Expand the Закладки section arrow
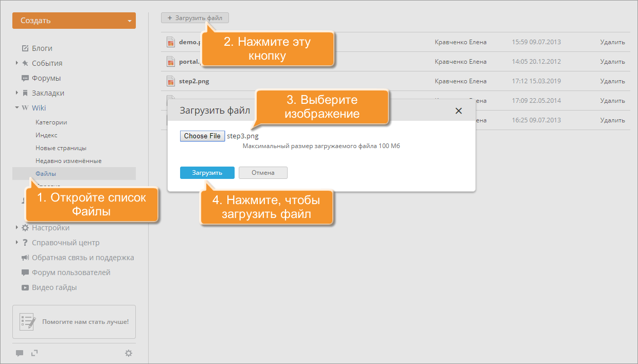Image resolution: width=638 pixels, height=364 pixels. click(17, 93)
